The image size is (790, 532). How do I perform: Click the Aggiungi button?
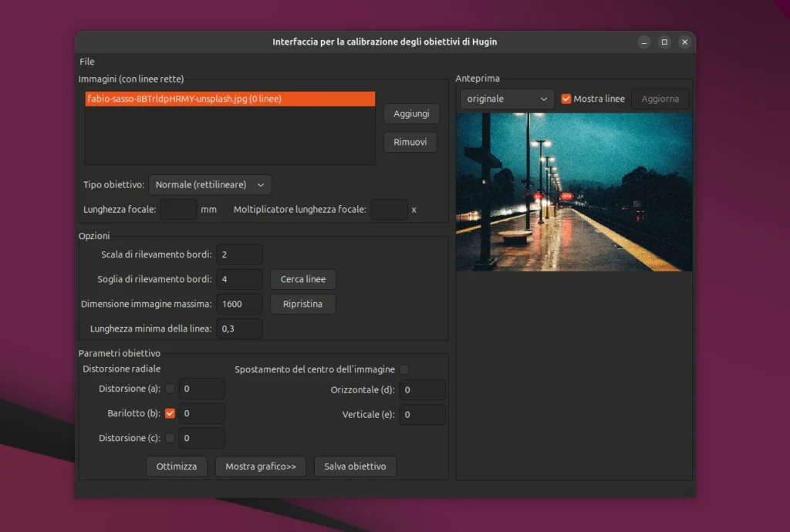[x=410, y=113]
